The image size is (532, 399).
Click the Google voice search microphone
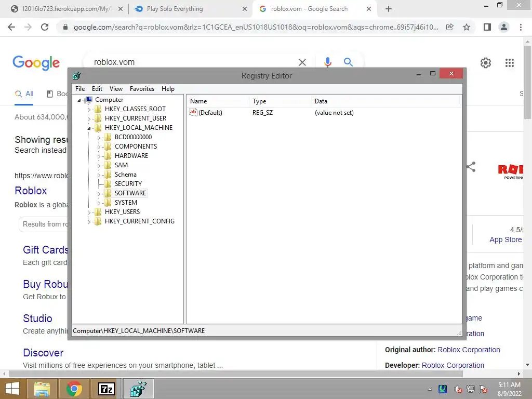[x=327, y=62]
